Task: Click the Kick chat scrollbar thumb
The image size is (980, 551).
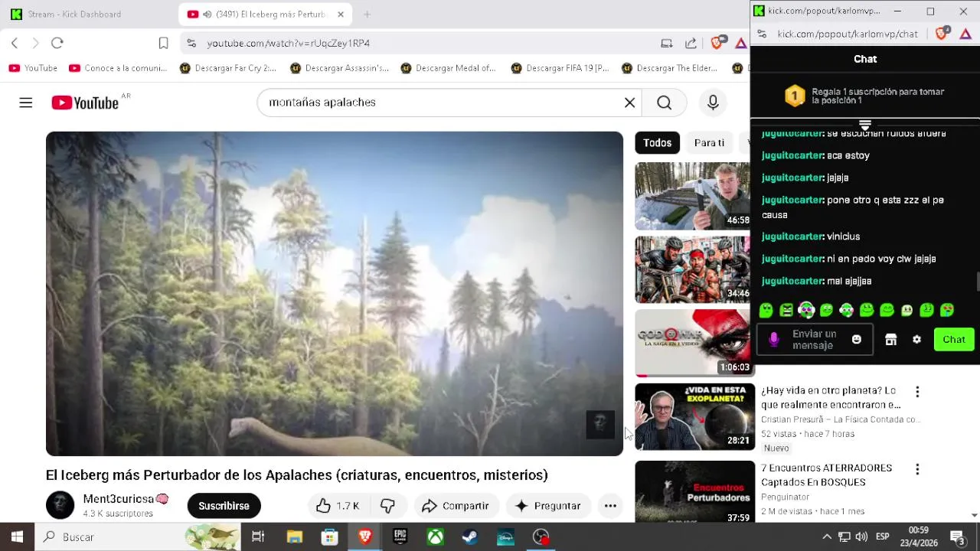Action: [x=977, y=282]
